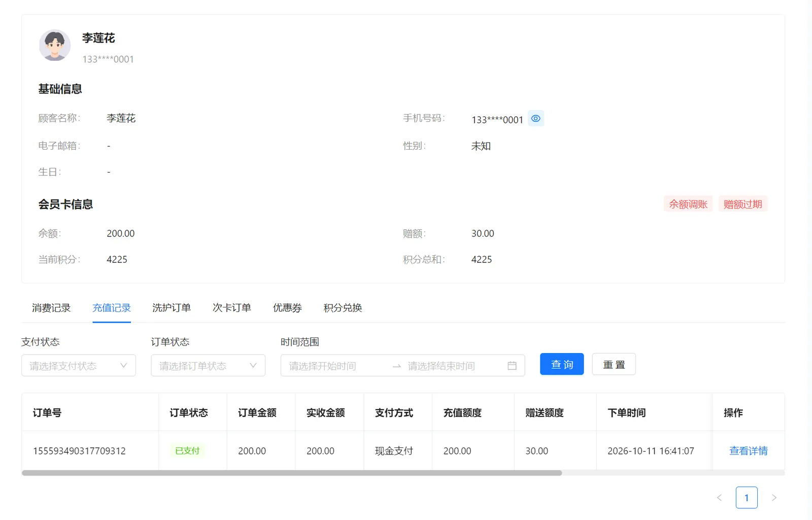Switch to the 优惠券 tab
The height and width of the screenshot is (520, 812).
[287, 308]
